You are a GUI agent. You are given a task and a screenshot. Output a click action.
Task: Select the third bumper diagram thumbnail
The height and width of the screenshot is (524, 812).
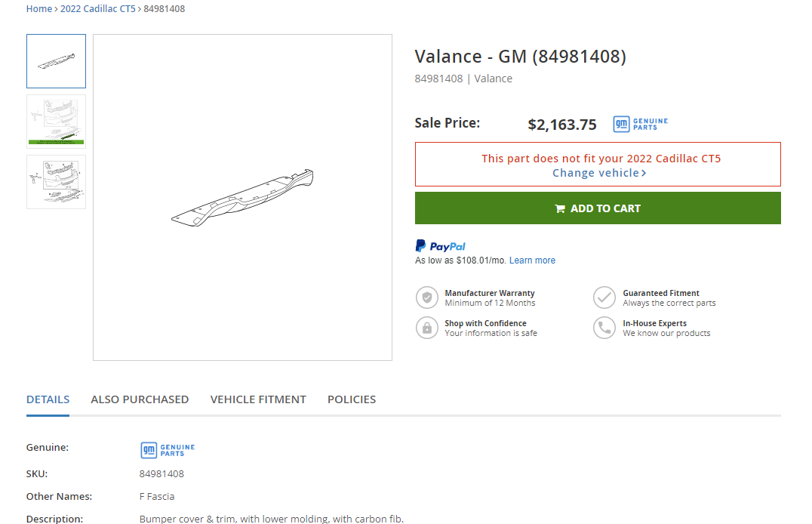(57, 182)
